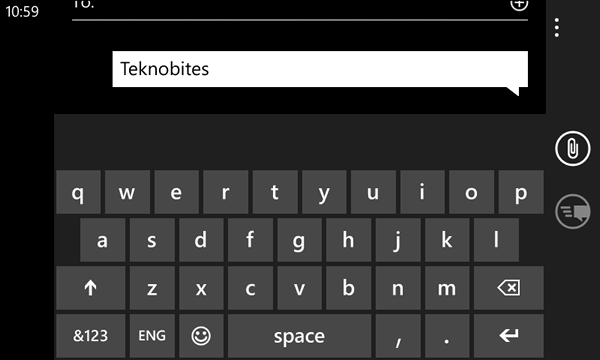This screenshot has height=360, width=600.
Task: Tap the To recipient field
Action: [291, 8]
